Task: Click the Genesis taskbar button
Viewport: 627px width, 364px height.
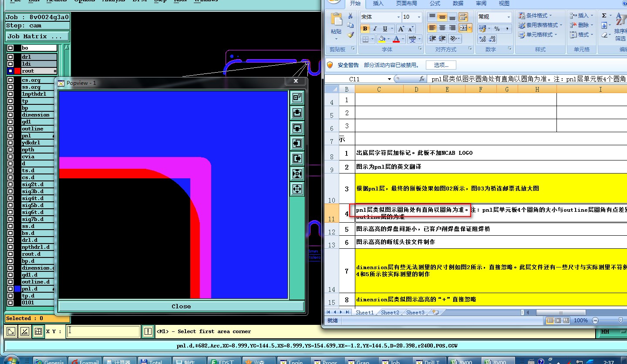Action: 50,361
